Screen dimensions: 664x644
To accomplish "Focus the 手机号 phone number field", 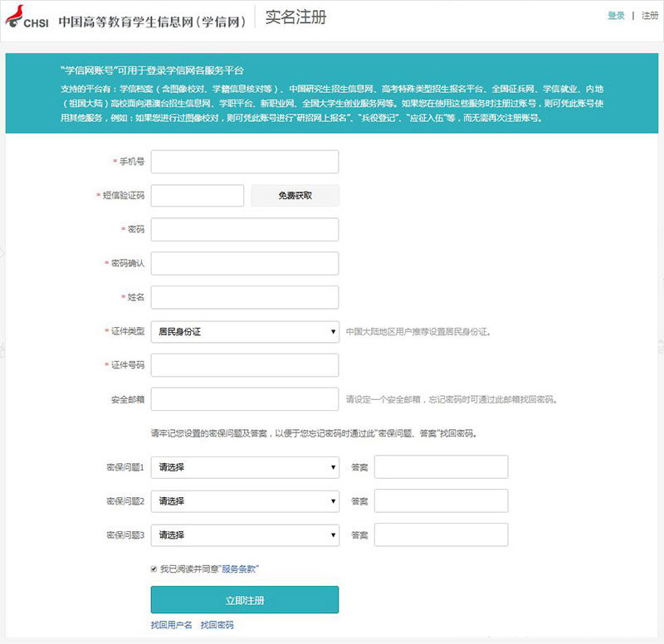I will (x=245, y=162).
